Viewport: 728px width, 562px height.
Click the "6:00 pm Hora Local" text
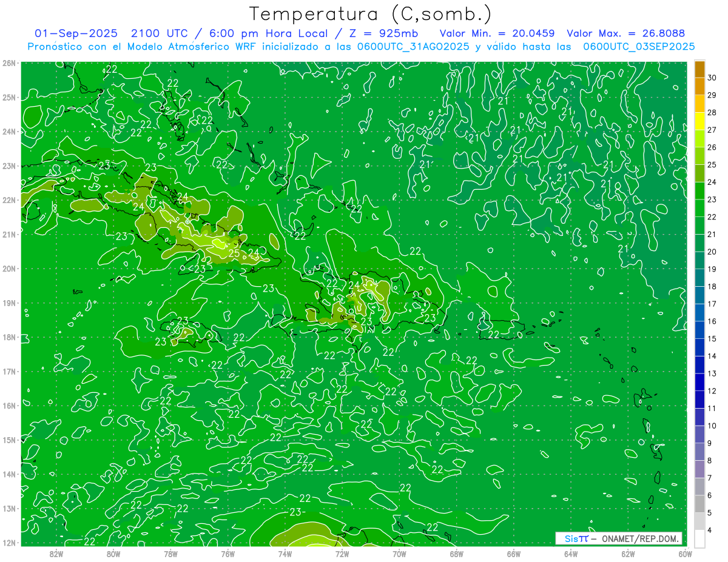(x=269, y=33)
